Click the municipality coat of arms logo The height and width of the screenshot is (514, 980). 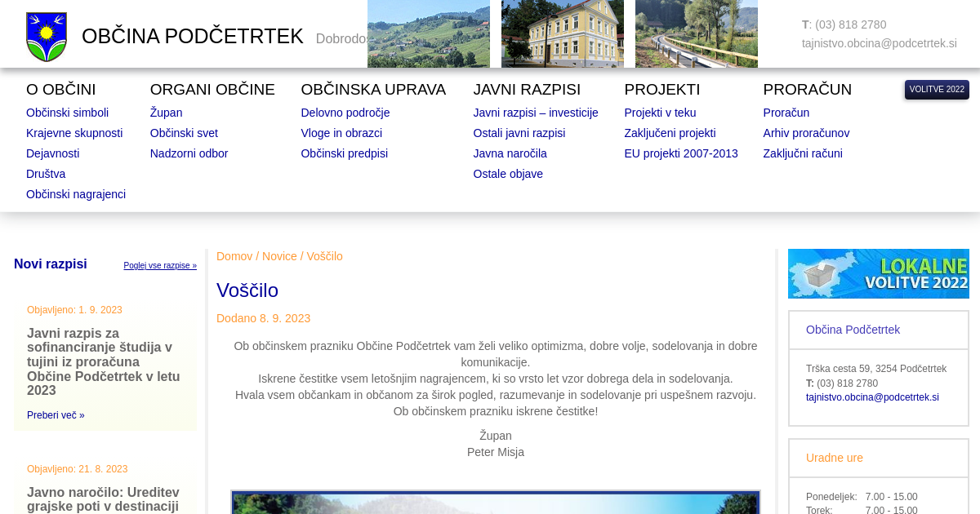47,37
